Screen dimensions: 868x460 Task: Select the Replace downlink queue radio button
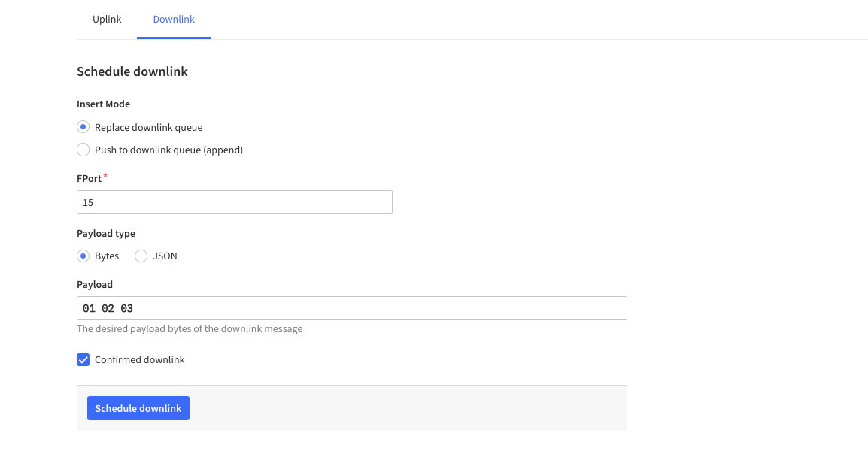pos(83,127)
